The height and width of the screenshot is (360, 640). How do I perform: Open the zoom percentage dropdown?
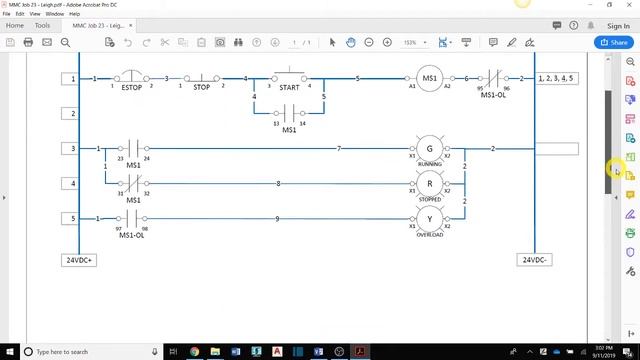(425, 42)
